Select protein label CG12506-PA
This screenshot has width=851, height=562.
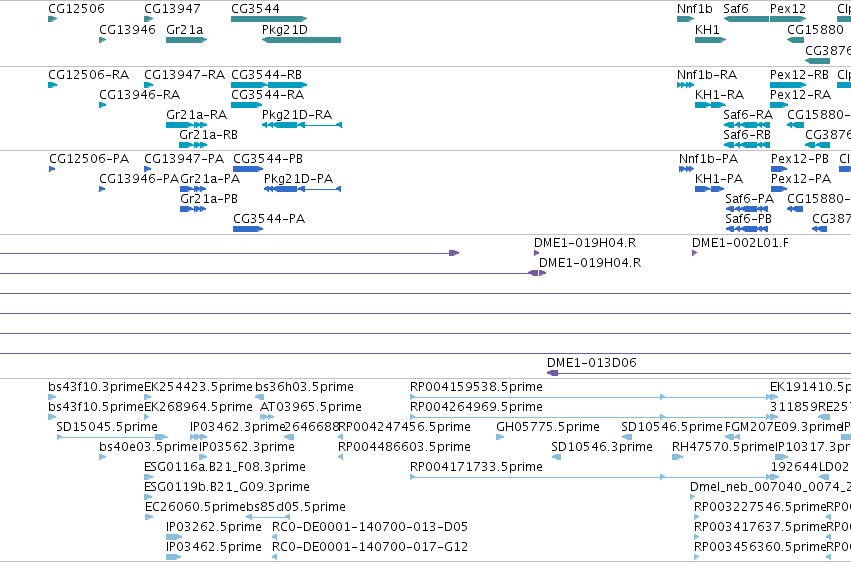pos(89,158)
